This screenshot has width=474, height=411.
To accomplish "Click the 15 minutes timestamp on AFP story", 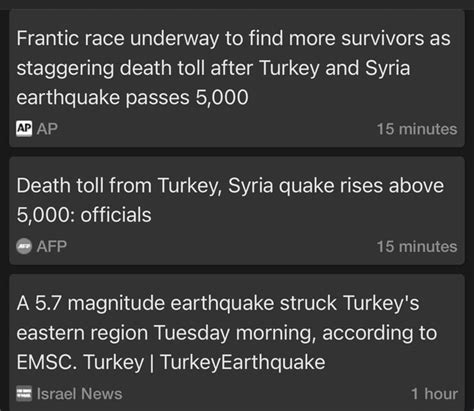I will [x=417, y=247].
